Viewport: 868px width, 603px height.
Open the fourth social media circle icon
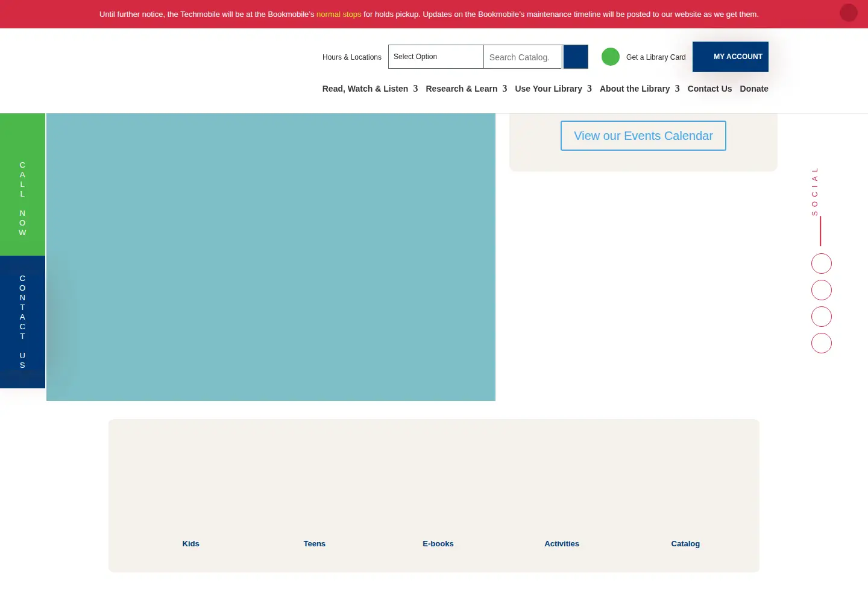[x=821, y=343]
